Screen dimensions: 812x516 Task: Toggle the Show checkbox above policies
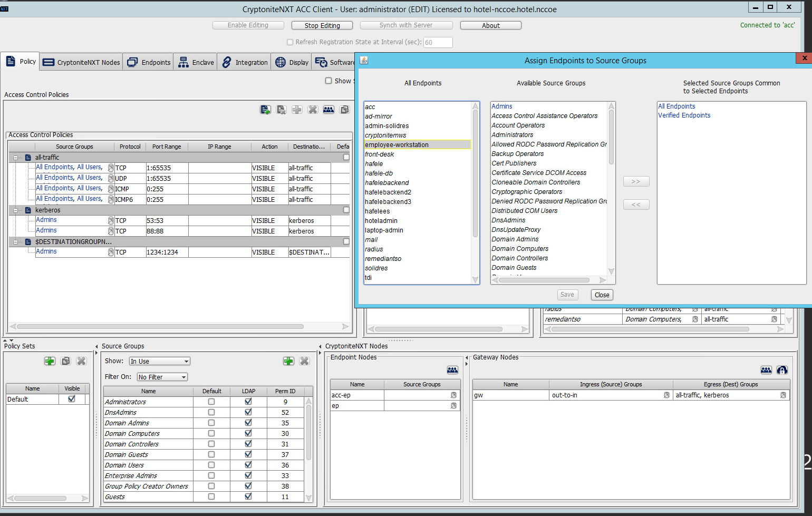pos(328,81)
